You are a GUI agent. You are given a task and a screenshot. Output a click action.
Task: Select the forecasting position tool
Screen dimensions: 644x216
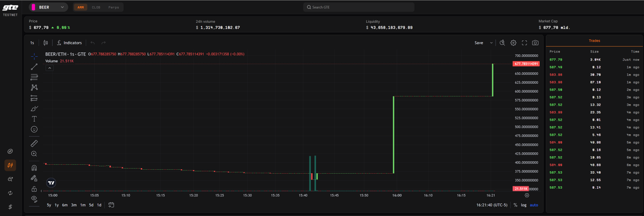point(34,98)
